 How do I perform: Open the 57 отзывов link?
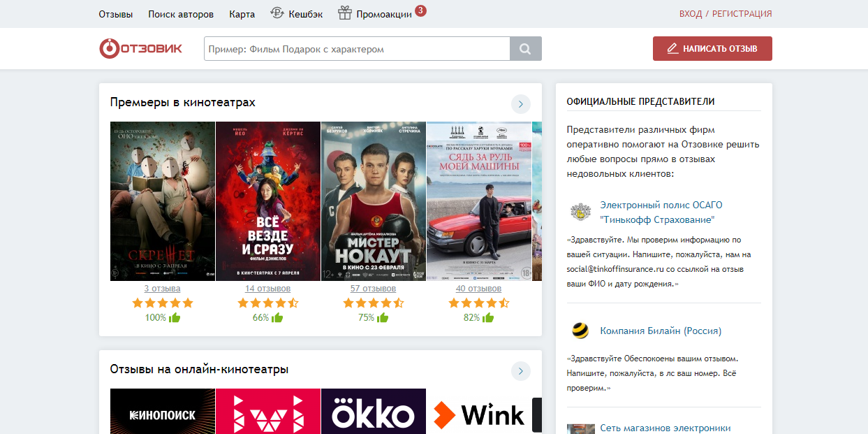coord(373,289)
